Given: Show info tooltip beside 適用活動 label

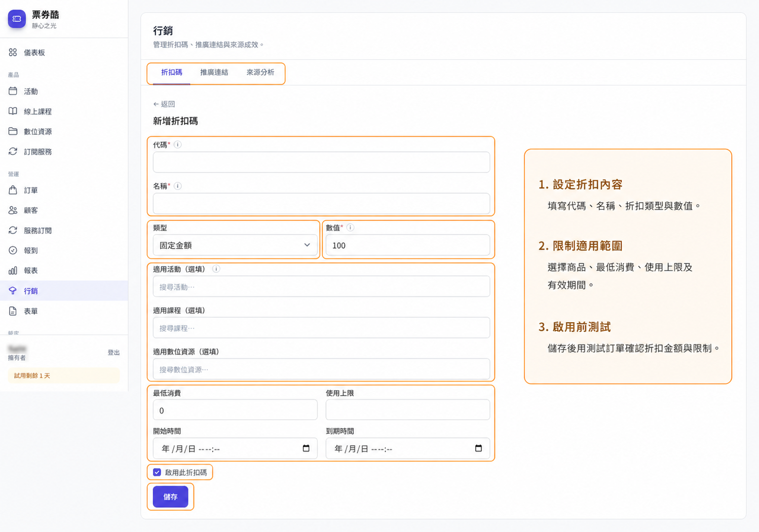Looking at the screenshot, I should tap(216, 269).
